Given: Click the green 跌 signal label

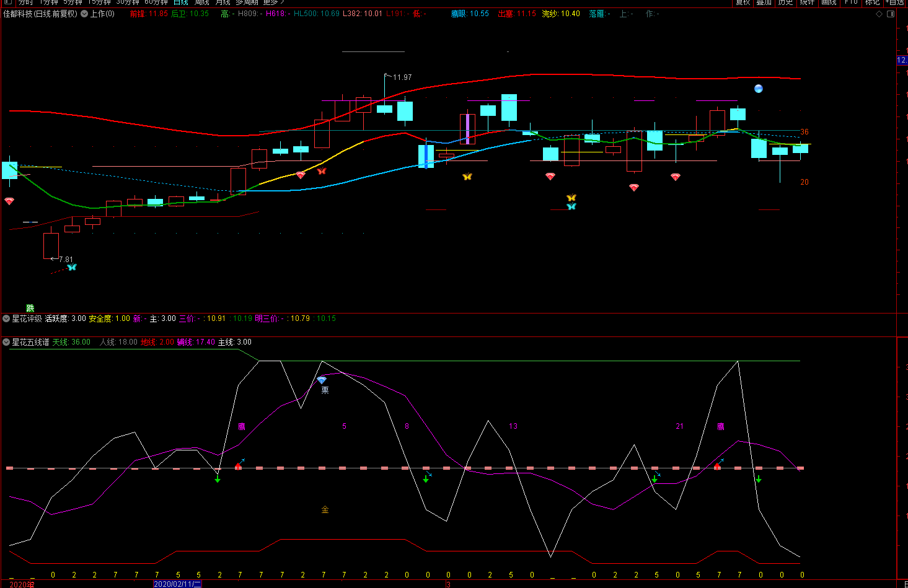Looking at the screenshot, I should tap(30, 308).
